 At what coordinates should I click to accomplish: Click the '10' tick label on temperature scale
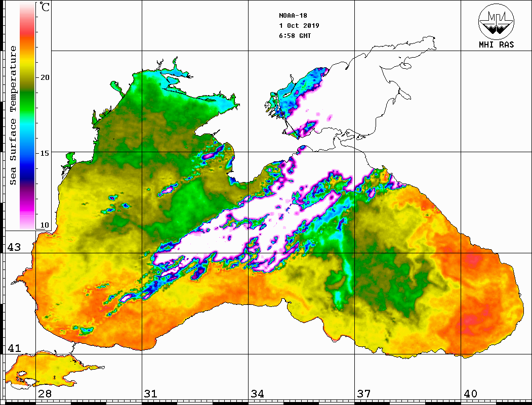pos(45,225)
